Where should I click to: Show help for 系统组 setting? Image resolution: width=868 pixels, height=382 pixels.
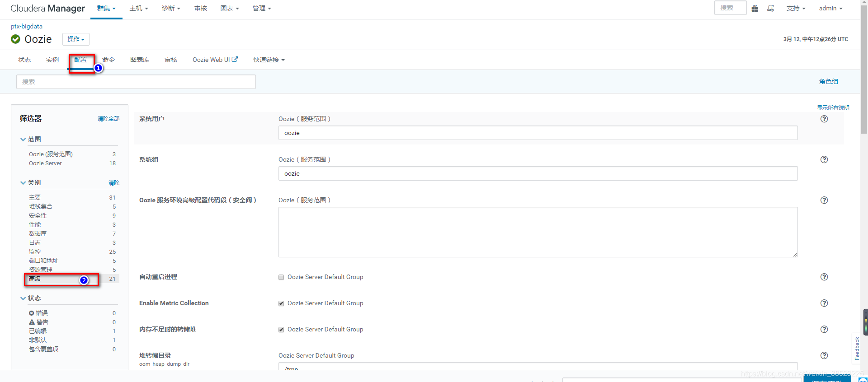pyautogui.click(x=824, y=159)
